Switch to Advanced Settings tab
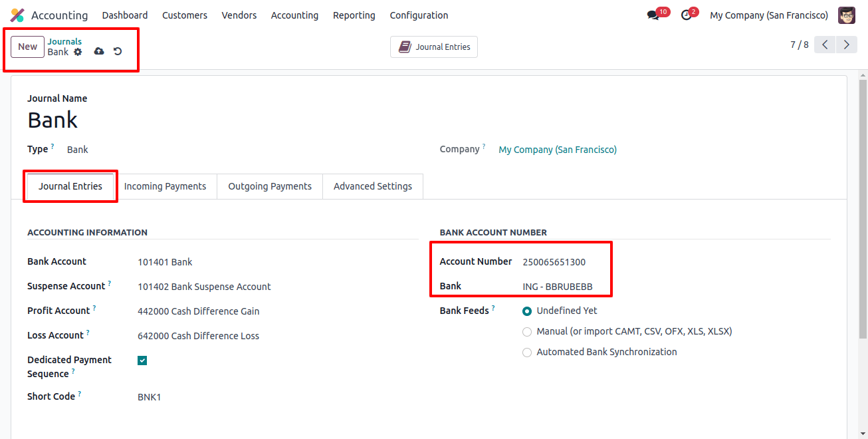The image size is (868, 439). 373,186
